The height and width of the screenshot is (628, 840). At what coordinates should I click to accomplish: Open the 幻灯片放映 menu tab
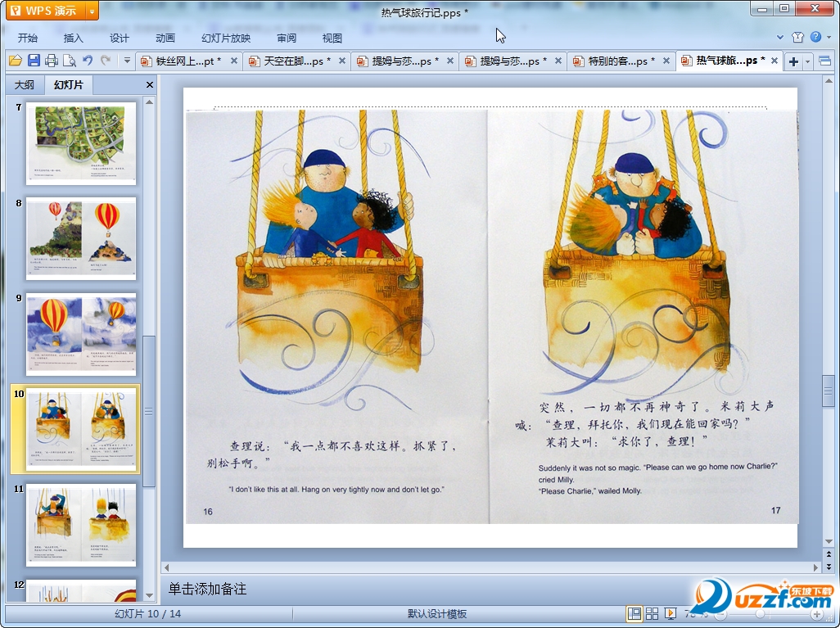(x=226, y=38)
